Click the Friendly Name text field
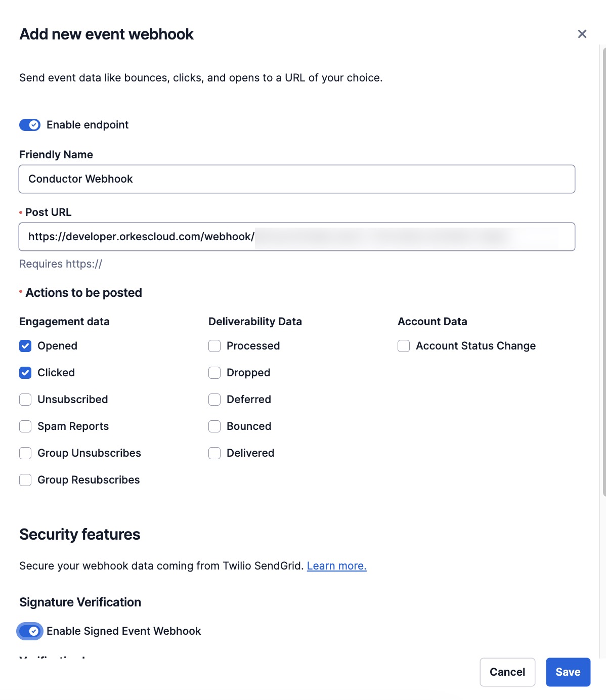Image resolution: width=606 pixels, height=700 pixels. [296, 179]
